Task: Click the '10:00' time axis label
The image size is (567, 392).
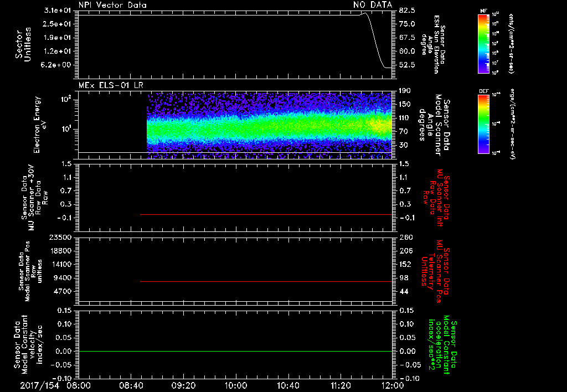Action: coord(236,385)
